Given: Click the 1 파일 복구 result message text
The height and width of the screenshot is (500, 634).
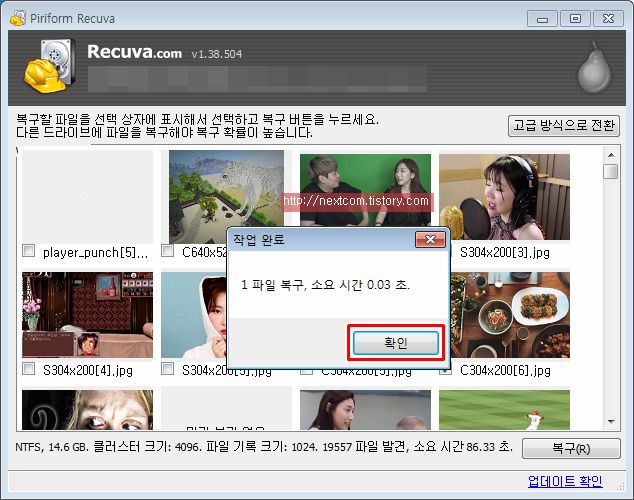Looking at the screenshot, I should click(325, 285).
